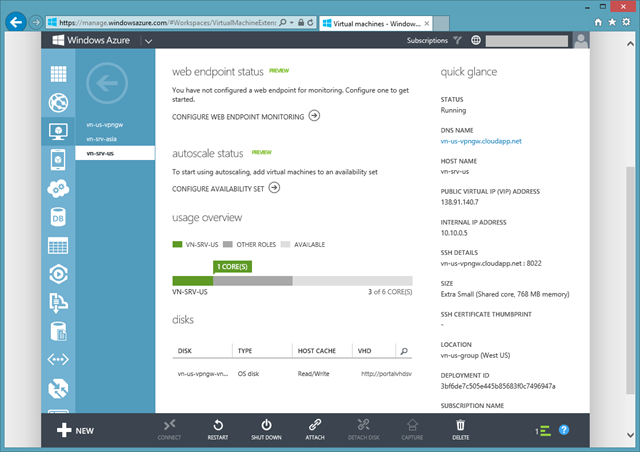The image size is (640, 452).
Task: Click CONFIGURE WEB ENDPOINT MONITORING link
Action: tap(246, 116)
